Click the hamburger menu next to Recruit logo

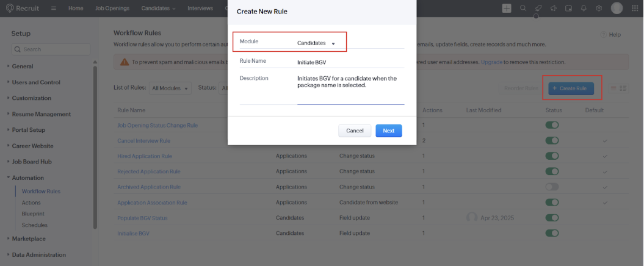(x=54, y=9)
